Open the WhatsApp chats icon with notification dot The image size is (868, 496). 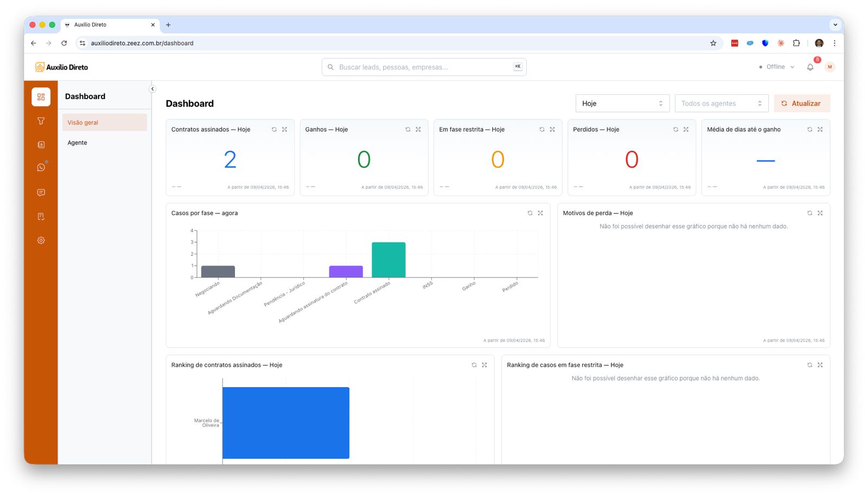coord(41,168)
